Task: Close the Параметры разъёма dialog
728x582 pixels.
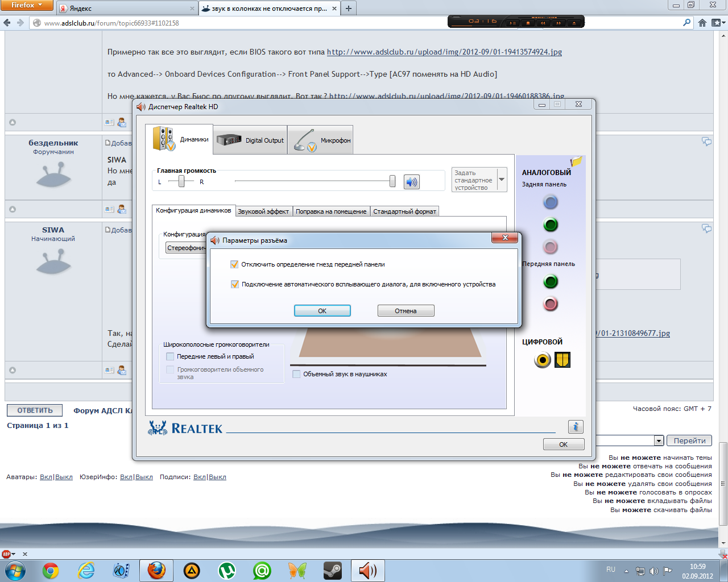Action: (x=505, y=238)
